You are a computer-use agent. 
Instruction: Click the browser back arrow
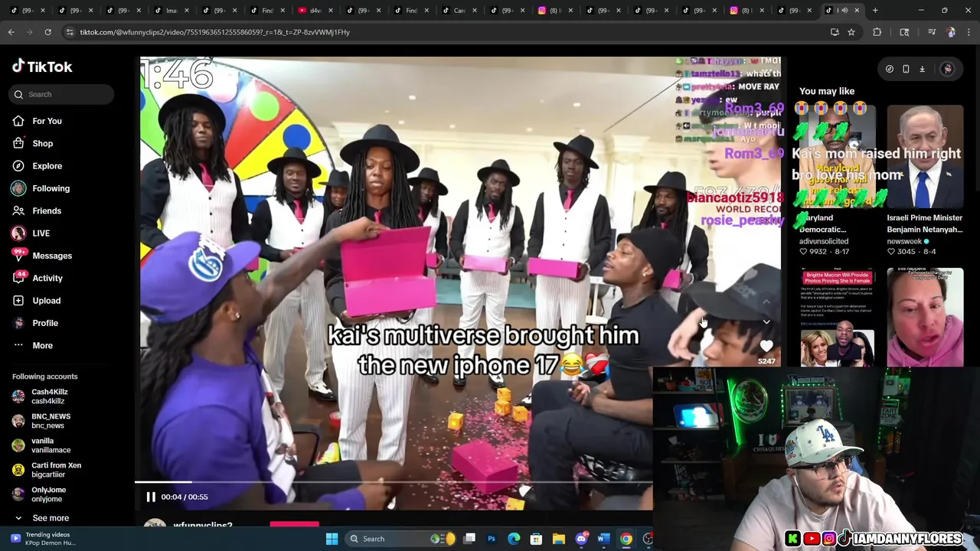(x=11, y=32)
